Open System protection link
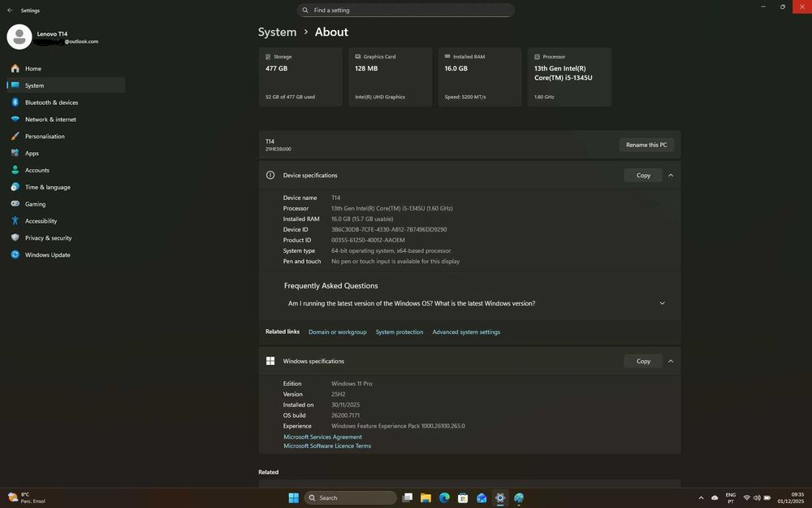812x508 pixels. [x=400, y=332]
